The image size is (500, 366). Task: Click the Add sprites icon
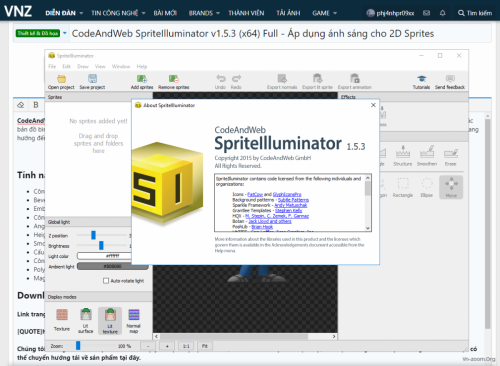[142, 79]
